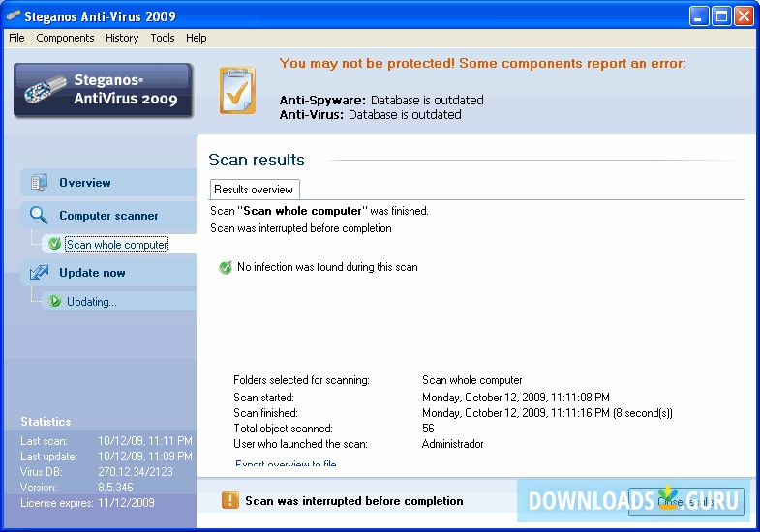Screen dimensions: 760x532
Task: Click the clipboard checkmark status icon
Action: 237,91
